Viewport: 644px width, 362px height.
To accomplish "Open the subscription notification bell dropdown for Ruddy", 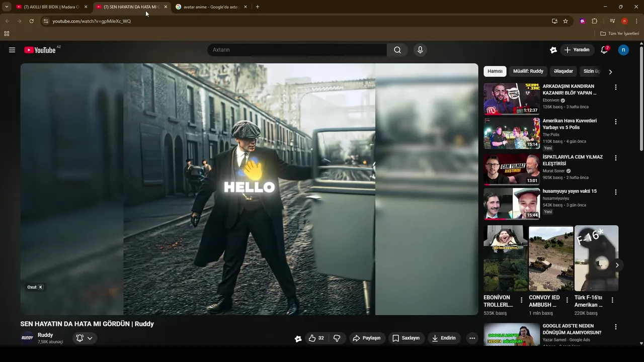I will coord(84,338).
